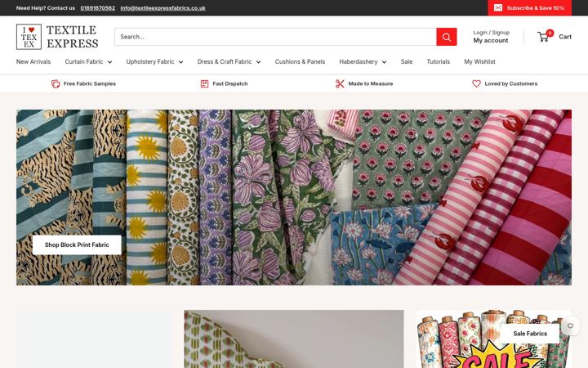Screen dimensions: 588x368
Task: Open My Wishlist page
Action: [x=479, y=61]
